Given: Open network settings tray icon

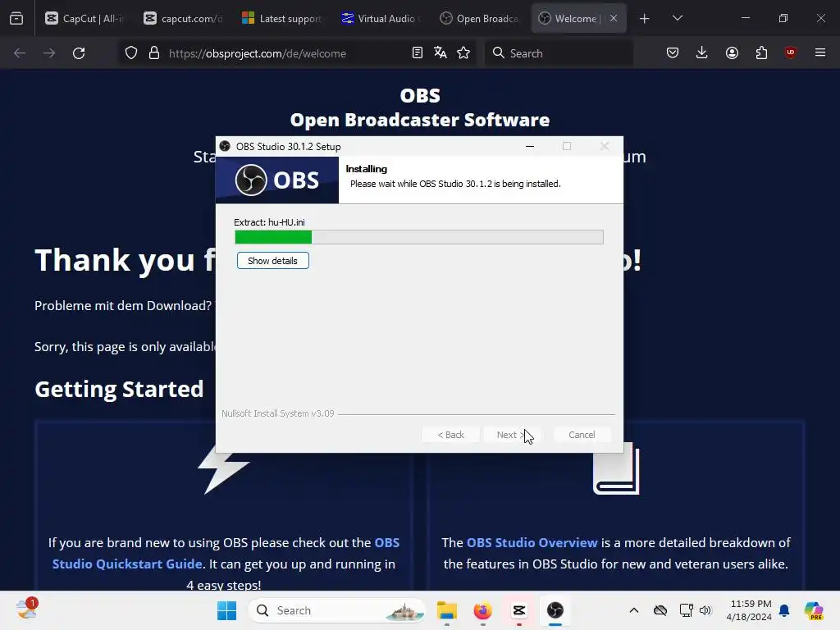Looking at the screenshot, I should [686, 610].
